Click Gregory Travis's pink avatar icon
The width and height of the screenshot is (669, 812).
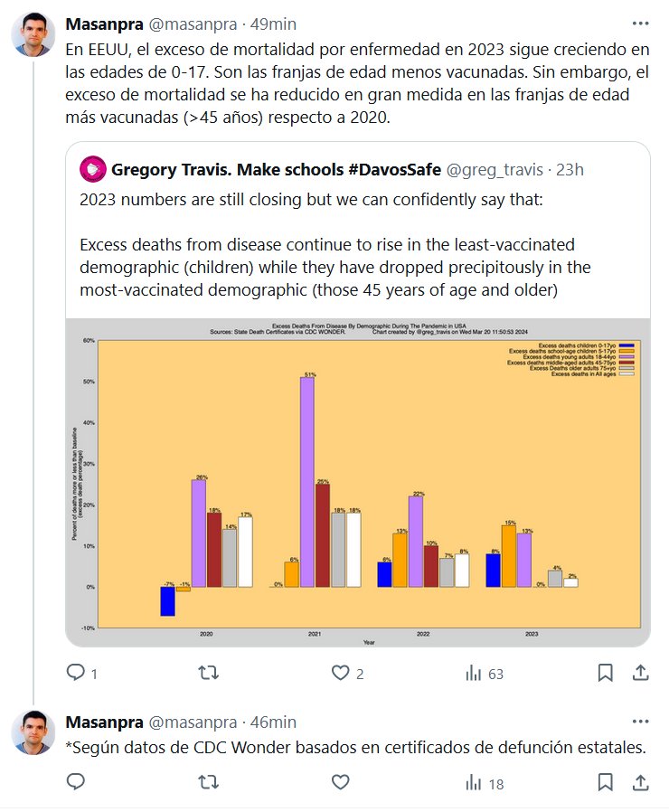coord(93,169)
